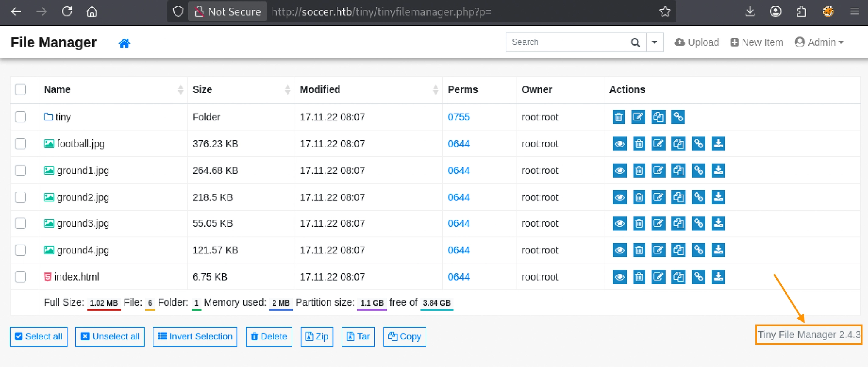Screen dimensions: 868x367
Task: Copy ground1.jpg using copy icon
Action: click(x=678, y=170)
